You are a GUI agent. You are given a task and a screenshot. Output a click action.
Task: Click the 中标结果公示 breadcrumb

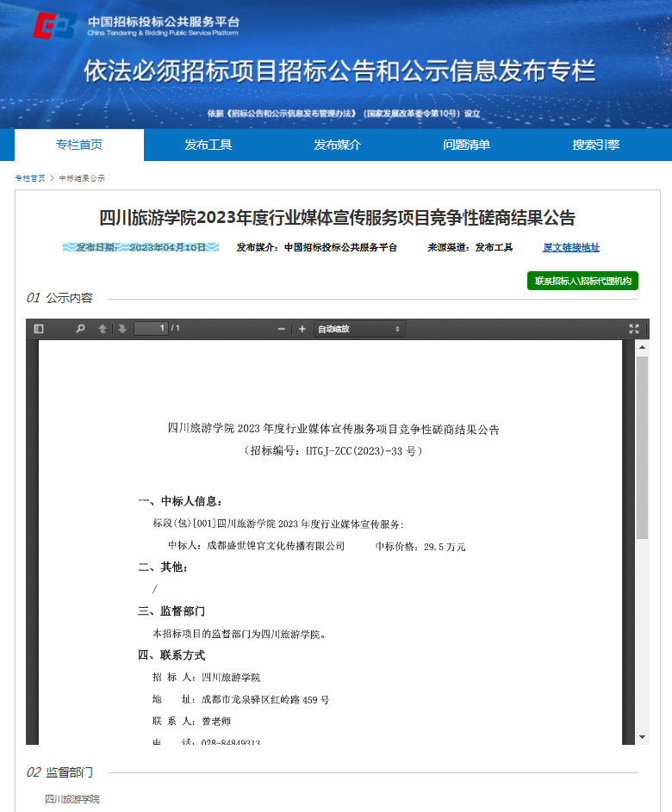click(x=82, y=178)
